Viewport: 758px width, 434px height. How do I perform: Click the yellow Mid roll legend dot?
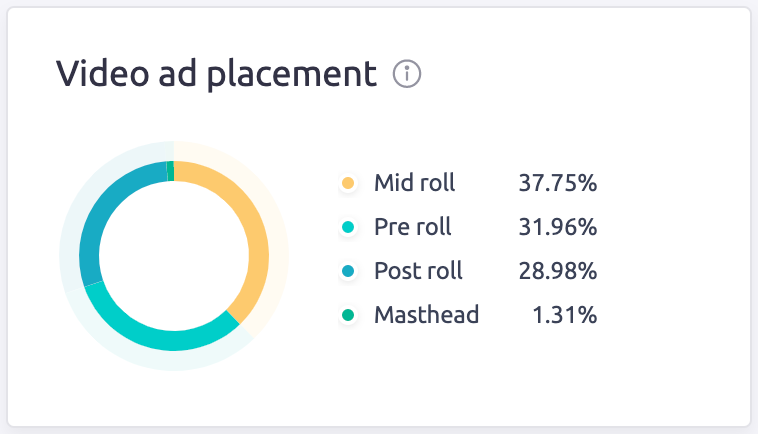pos(348,183)
